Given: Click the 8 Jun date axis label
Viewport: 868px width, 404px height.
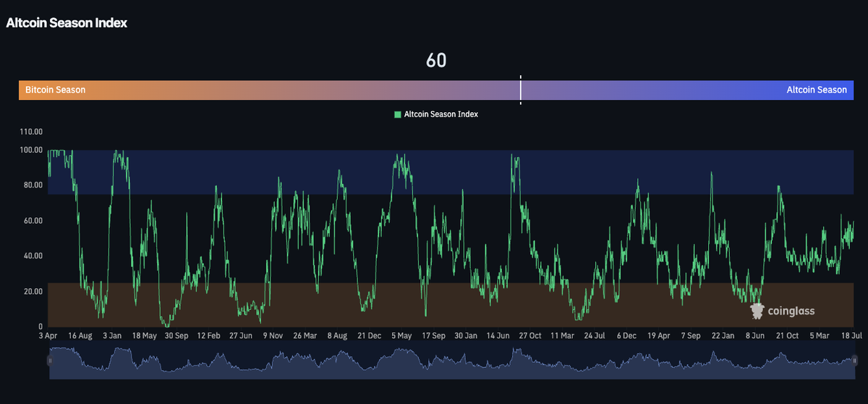Looking at the screenshot, I should [755, 336].
